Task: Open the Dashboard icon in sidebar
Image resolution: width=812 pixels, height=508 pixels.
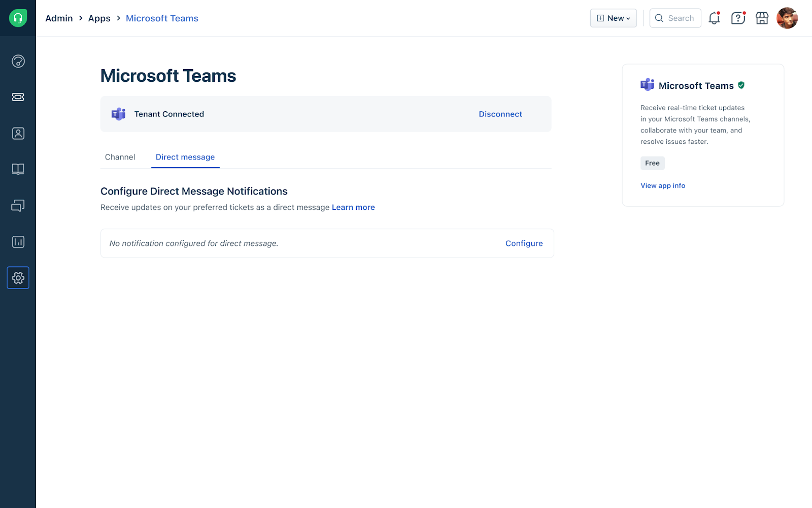Action: point(18,61)
